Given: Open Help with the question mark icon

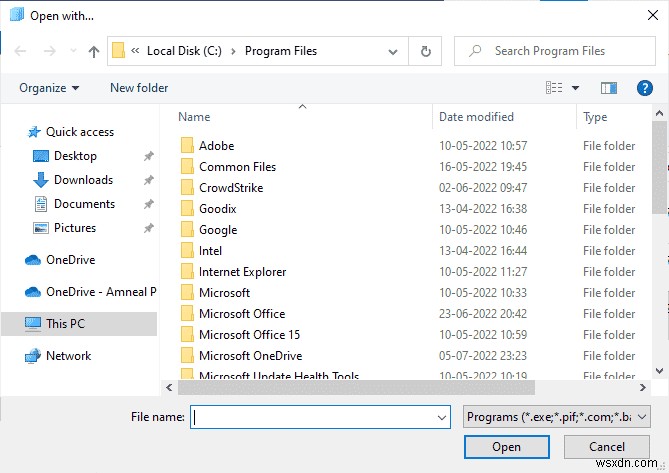Looking at the screenshot, I should pyautogui.click(x=644, y=88).
